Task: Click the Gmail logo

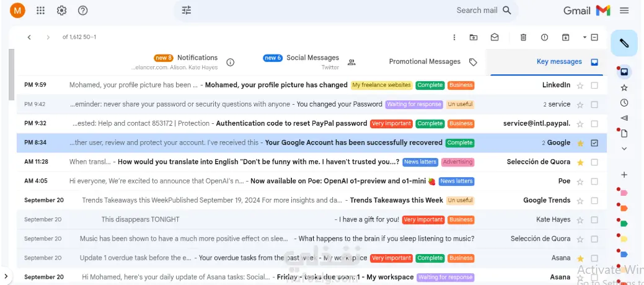Action: tap(586, 11)
